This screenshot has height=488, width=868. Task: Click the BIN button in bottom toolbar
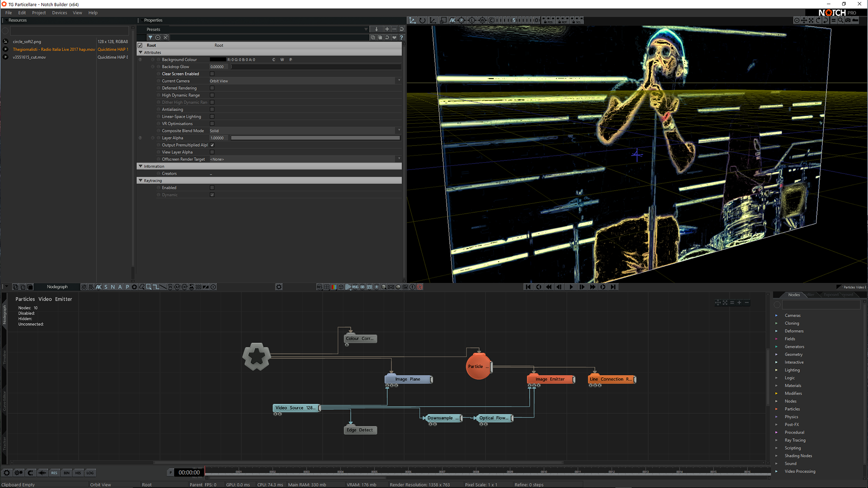(66, 473)
